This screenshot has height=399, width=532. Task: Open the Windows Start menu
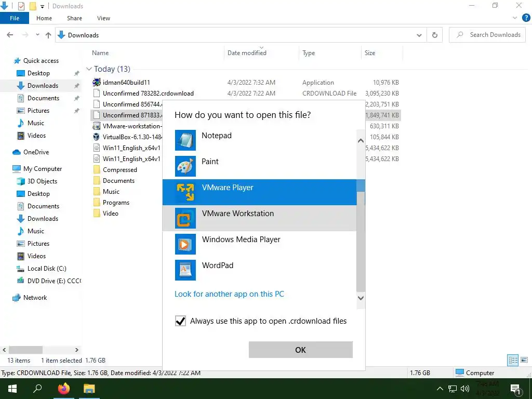tap(12, 389)
